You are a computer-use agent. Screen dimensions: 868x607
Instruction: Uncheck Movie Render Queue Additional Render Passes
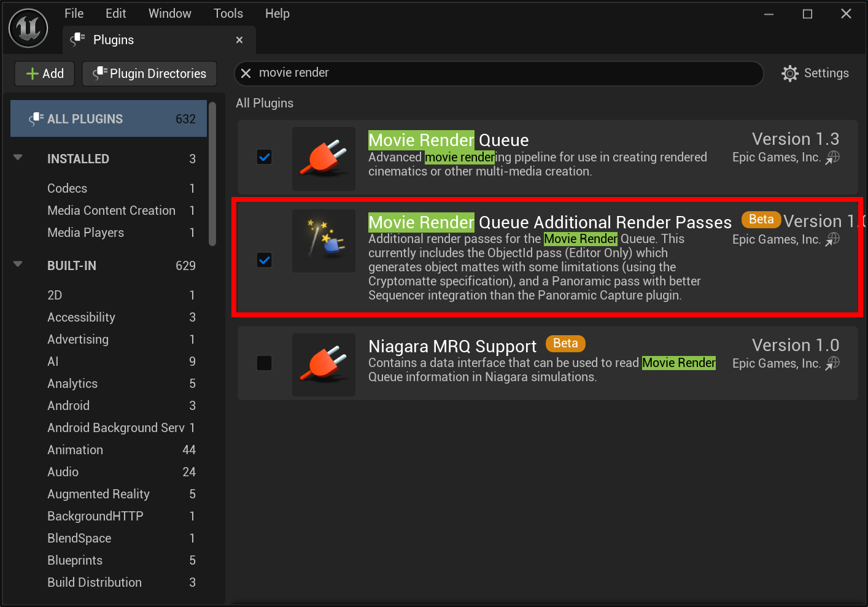[265, 260]
